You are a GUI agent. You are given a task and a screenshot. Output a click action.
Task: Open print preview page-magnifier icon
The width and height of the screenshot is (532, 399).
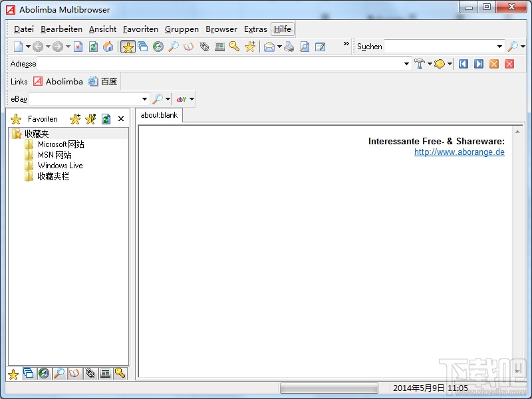tap(305, 47)
